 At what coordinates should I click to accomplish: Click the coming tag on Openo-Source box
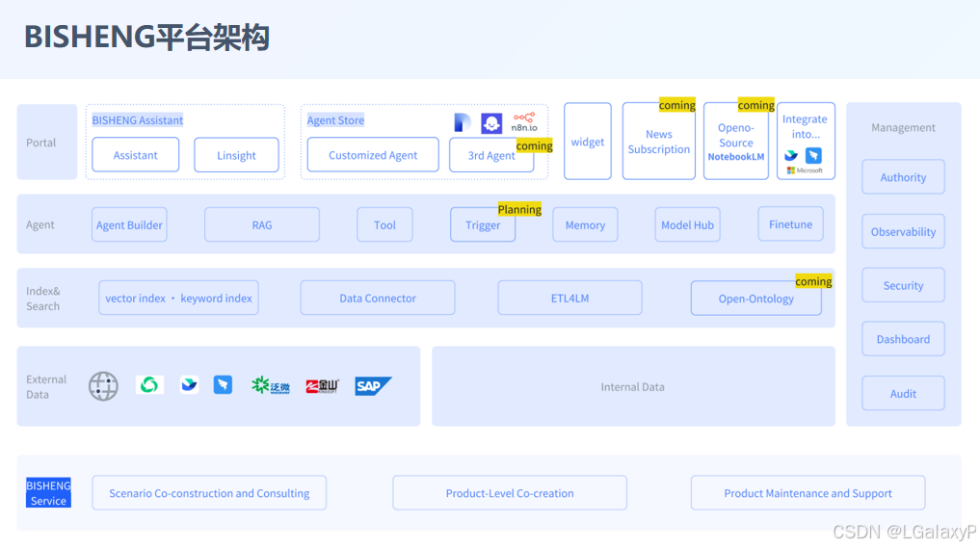click(756, 105)
